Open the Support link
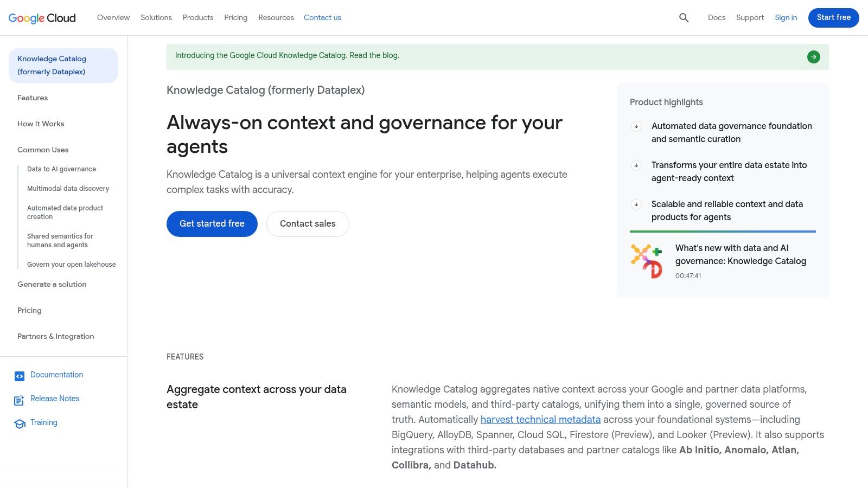Screen dimensions: 868x488 [x=750, y=18]
